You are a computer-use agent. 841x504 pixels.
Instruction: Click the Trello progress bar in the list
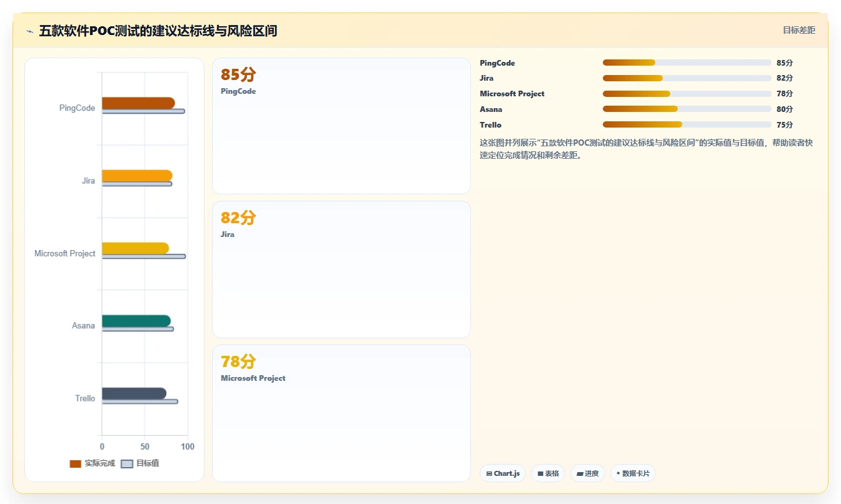pyautogui.click(x=687, y=124)
